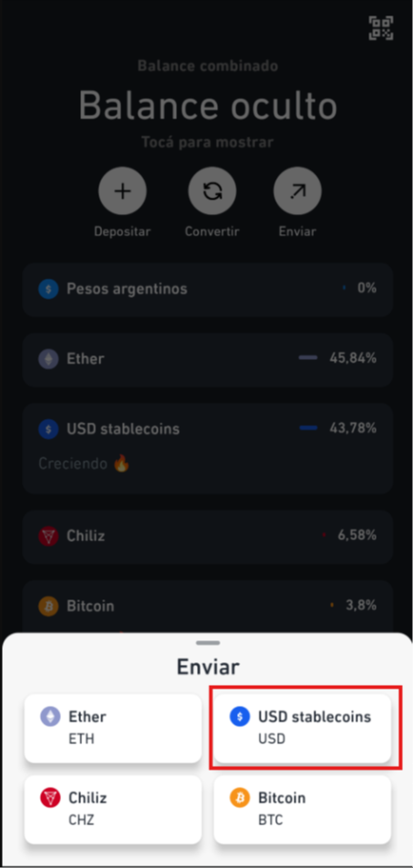Open the Chiliz 6,58% balance row
Viewport: 413px width, 868px height.
(x=208, y=537)
